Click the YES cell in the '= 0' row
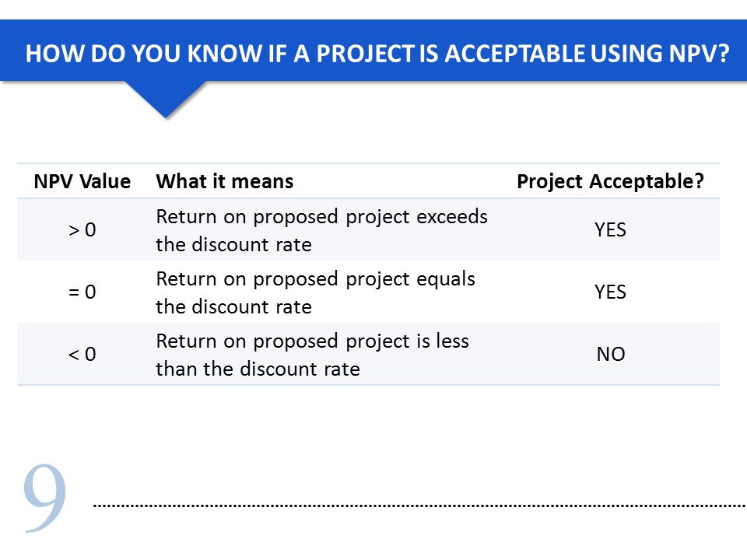Image resolution: width=747 pixels, height=560 pixels. tap(610, 292)
